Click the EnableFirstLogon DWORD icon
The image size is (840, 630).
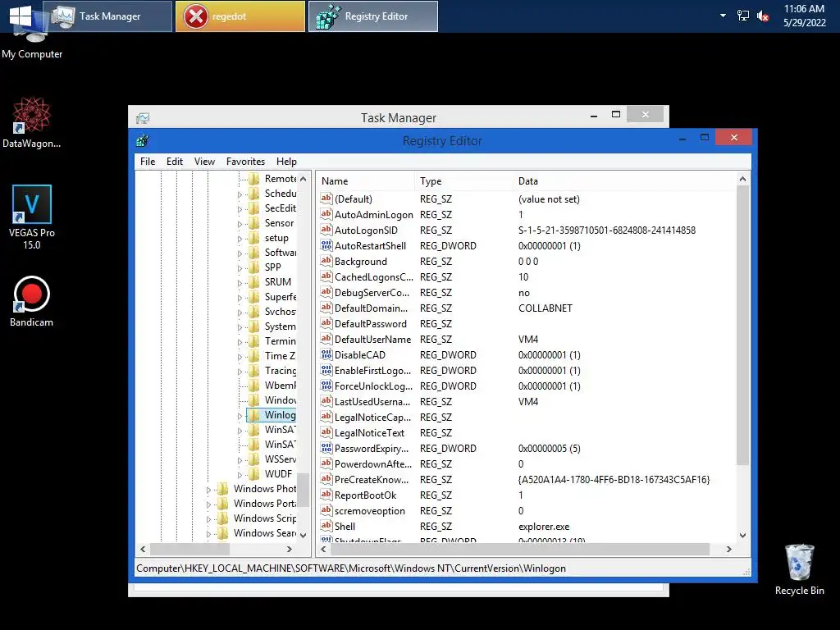326,370
